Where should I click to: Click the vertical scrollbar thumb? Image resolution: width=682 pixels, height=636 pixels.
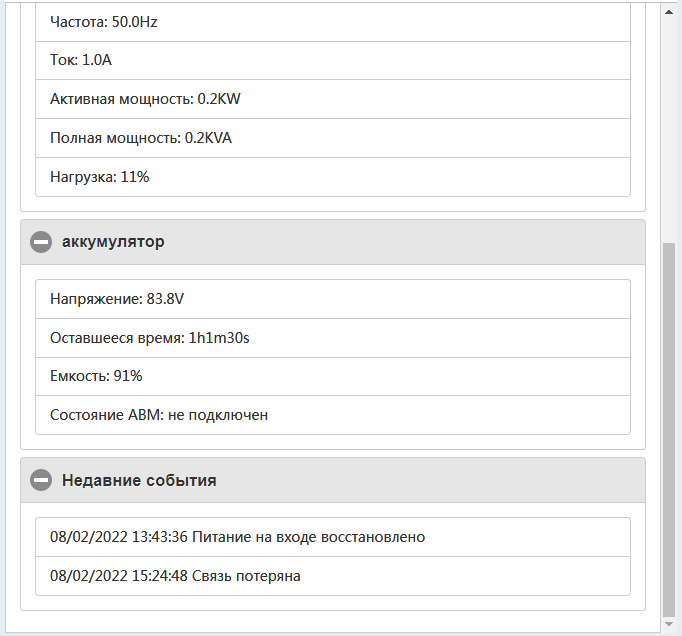pyautogui.click(x=671, y=430)
